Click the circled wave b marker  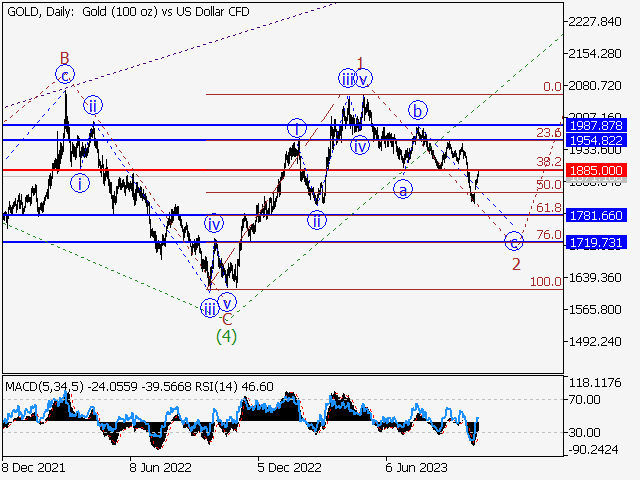pyautogui.click(x=419, y=110)
